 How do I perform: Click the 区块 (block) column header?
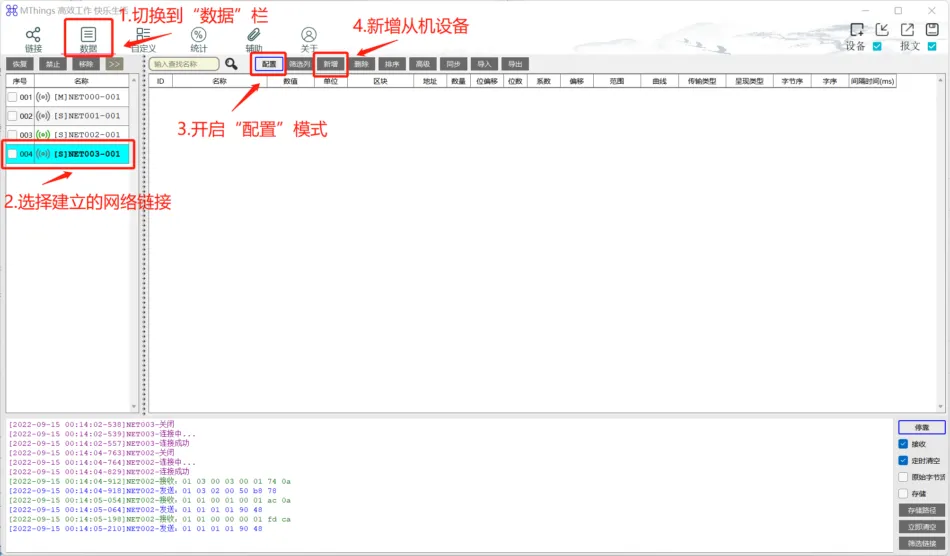(380, 81)
